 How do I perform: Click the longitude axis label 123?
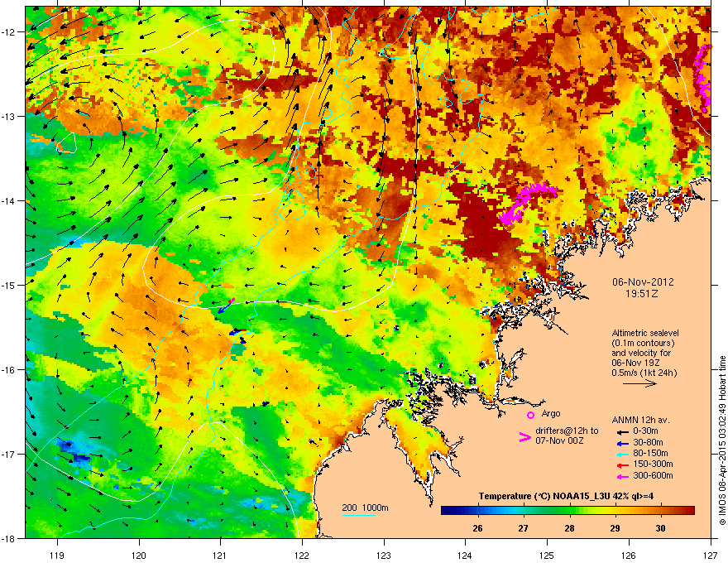click(384, 555)
